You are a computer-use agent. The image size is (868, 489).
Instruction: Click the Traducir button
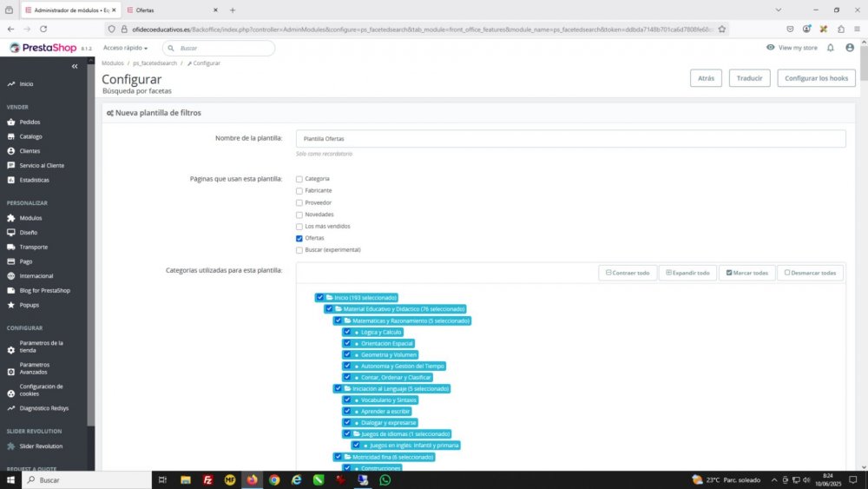point(750,78)
